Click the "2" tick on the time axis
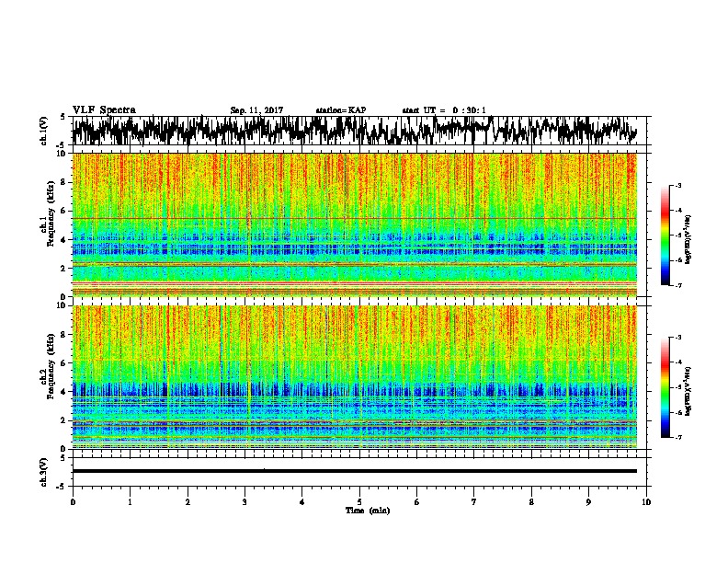728x563 pixels. point(188,502)
